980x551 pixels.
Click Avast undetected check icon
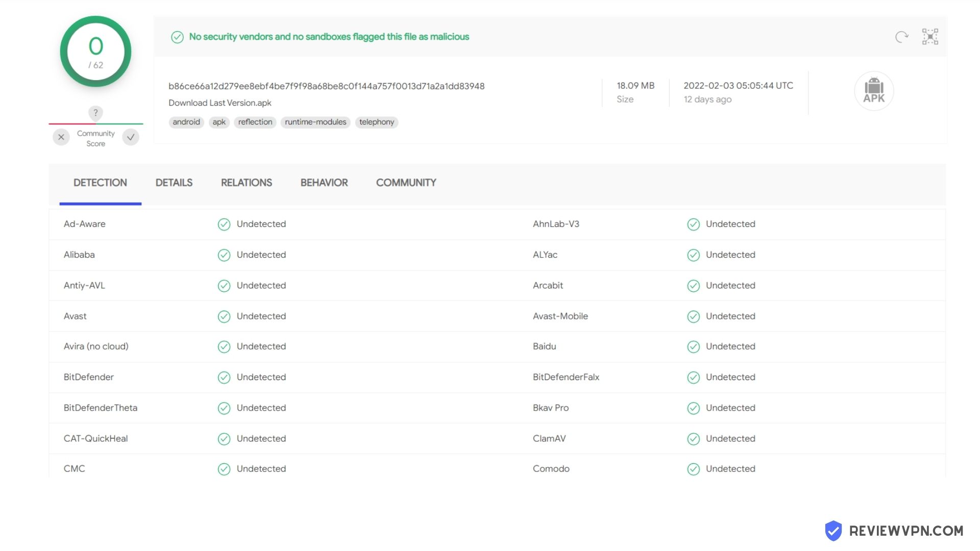coord(224,316)
